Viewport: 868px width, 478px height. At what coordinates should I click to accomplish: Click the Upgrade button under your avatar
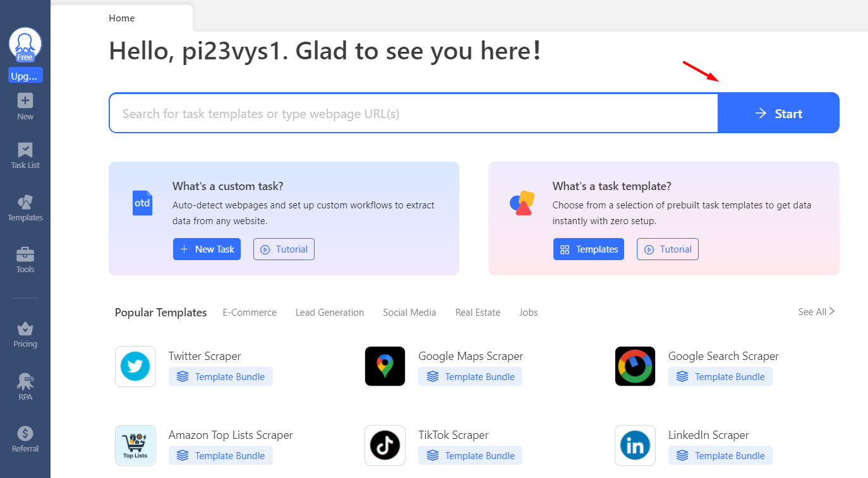coord(25,75)
